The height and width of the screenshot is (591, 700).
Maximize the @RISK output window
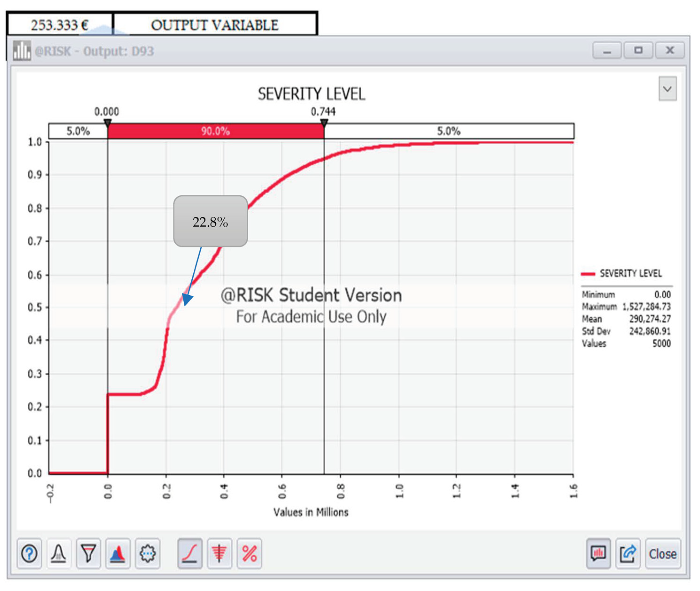click(638, 50)
